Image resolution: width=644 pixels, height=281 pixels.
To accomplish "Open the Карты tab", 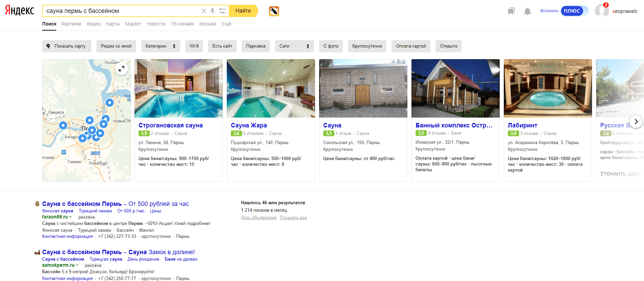I will [113, 24].
